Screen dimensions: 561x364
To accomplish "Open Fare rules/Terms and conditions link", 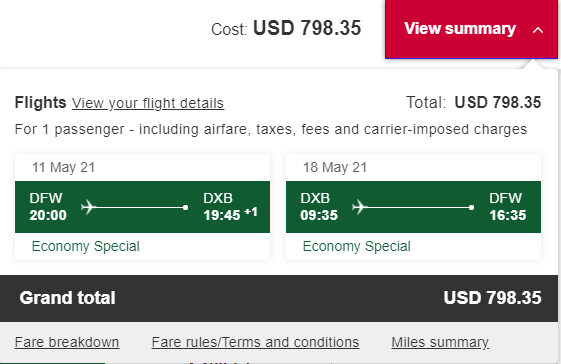I will point(255,342).
